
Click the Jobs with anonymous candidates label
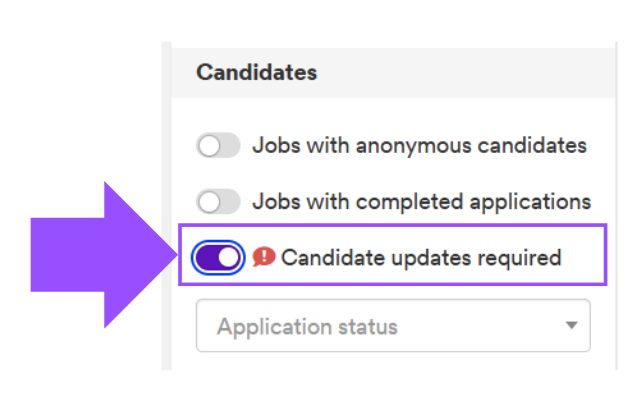(420, 146)
